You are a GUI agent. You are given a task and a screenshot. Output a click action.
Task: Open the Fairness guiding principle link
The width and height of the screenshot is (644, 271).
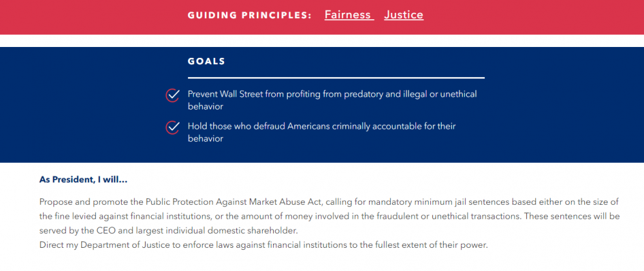[x=348, y=15]
